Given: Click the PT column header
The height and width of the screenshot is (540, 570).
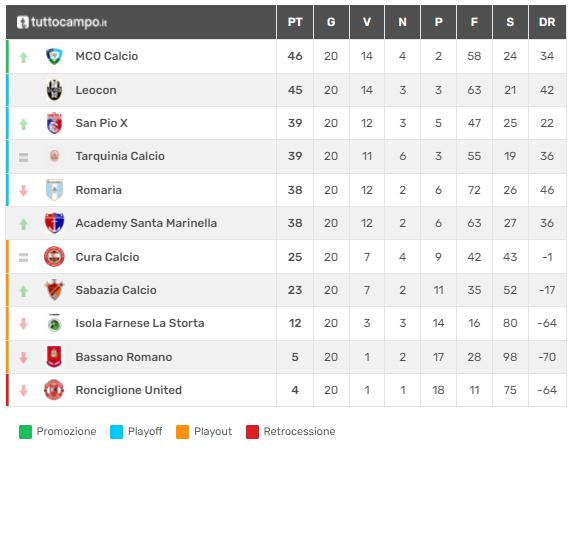Looking at the screenshot, I should pyautogui.click(x=295, y=22).
